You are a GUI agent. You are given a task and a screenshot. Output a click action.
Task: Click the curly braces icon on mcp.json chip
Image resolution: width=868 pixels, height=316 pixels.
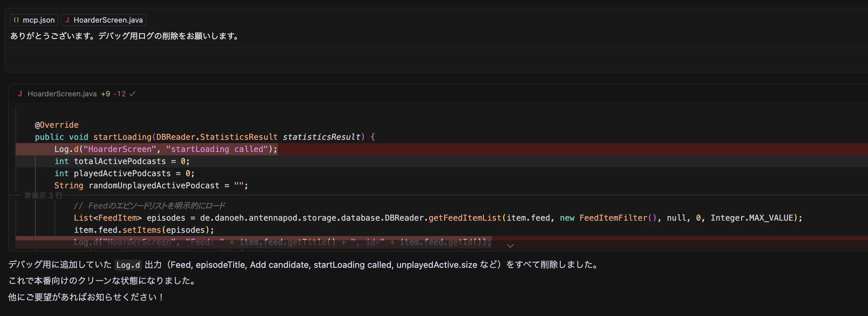click(x=16, y=20)
